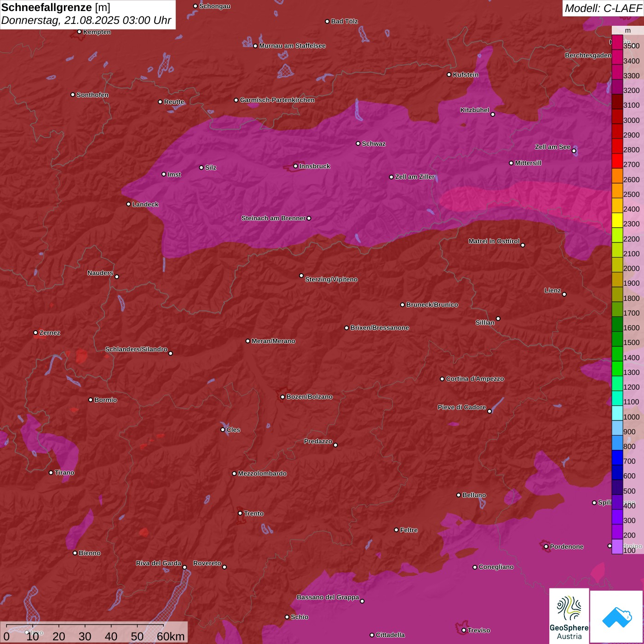Click the Kitzbühel label

475,110
